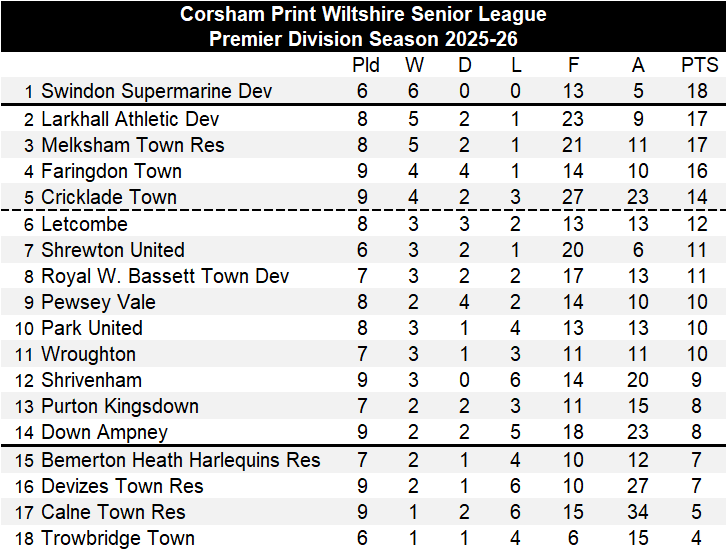Click the Swindon Supermarine Dev team name
Viewport: 726px width, 551px height.
pos(156,91)
